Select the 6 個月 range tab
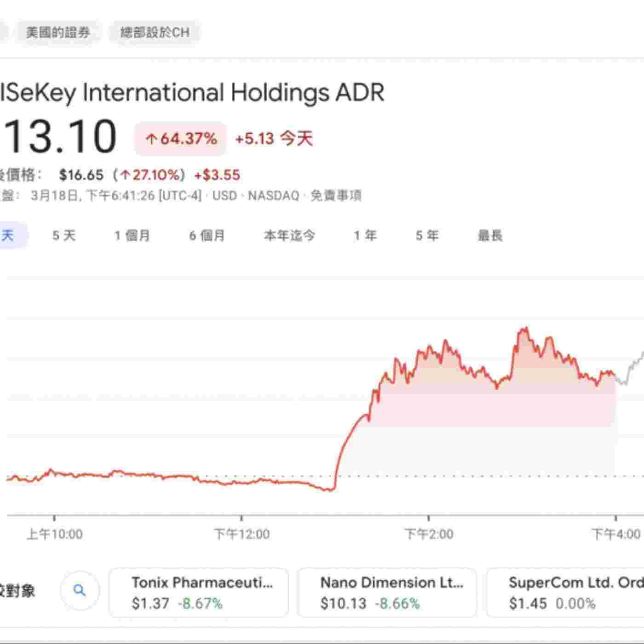Viewport: 644px width, 644px height. coord(207,236)
